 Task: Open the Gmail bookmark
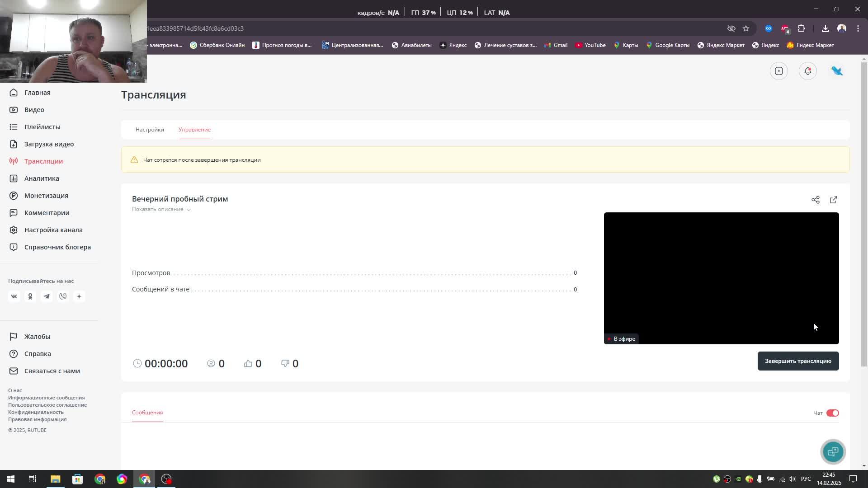[x=556, y=45]
